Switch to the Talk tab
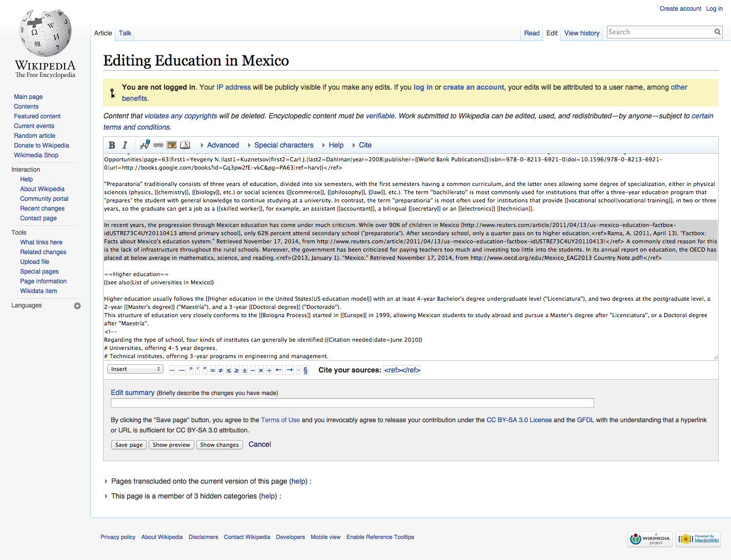 (x=125, y=33)
